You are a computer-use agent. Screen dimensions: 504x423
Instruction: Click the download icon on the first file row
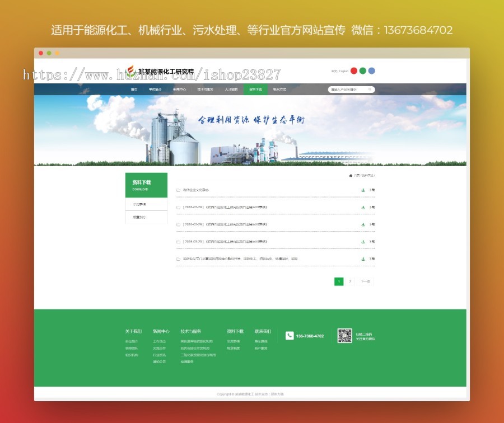point(363,190)
